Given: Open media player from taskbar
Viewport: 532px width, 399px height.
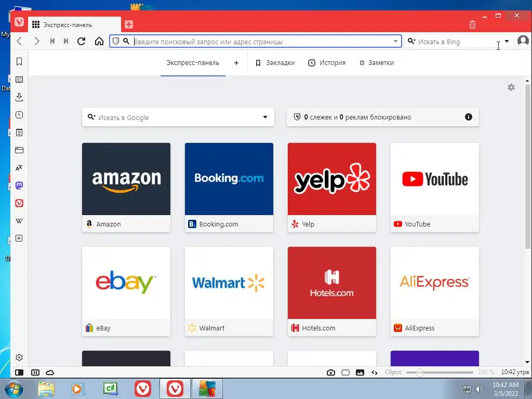Looking at the screenshot, I should pos(78,389).
